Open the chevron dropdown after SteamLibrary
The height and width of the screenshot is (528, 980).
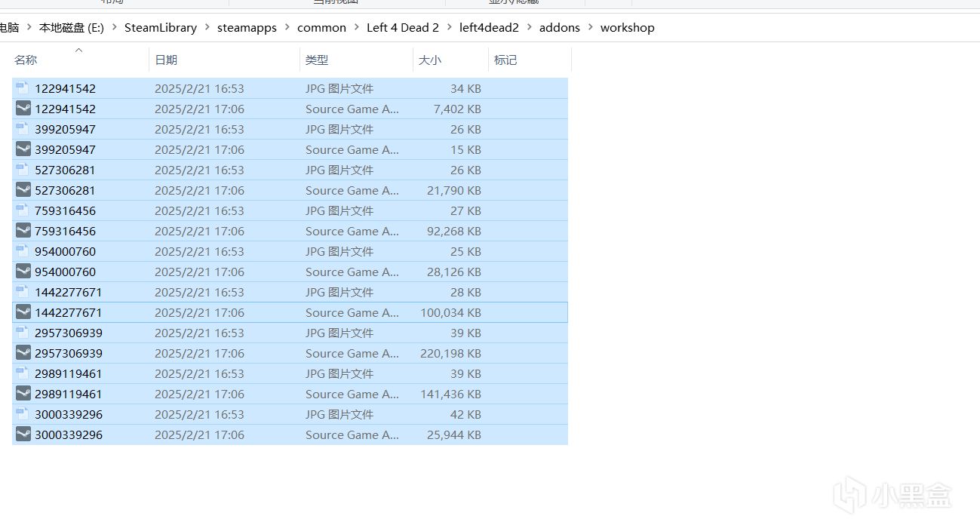207,28
